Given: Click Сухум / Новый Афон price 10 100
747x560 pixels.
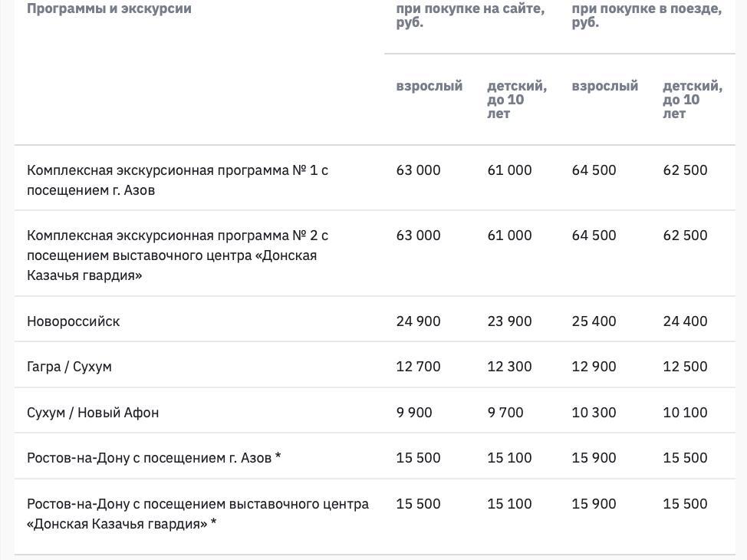Looking at the screenshot, I should click(685, 412).
